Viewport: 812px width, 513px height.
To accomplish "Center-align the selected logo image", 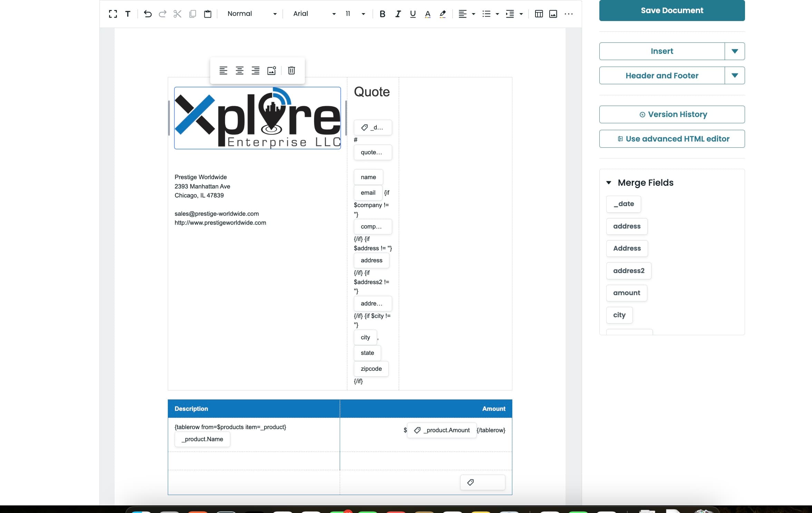I will coord(239,70).
